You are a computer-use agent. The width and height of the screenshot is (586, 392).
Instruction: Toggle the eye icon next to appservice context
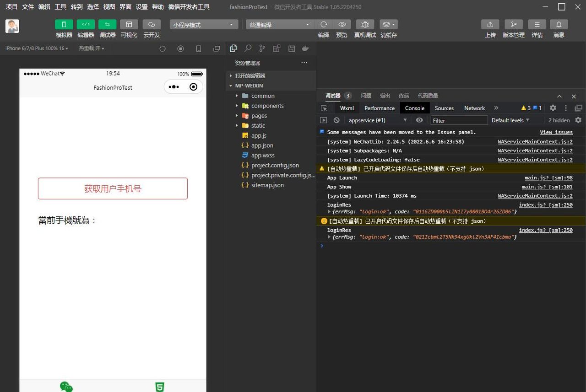(419, 120)
